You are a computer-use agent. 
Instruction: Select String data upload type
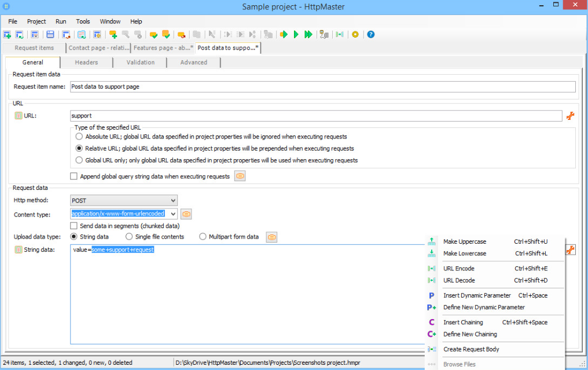[x=73, y=237]
